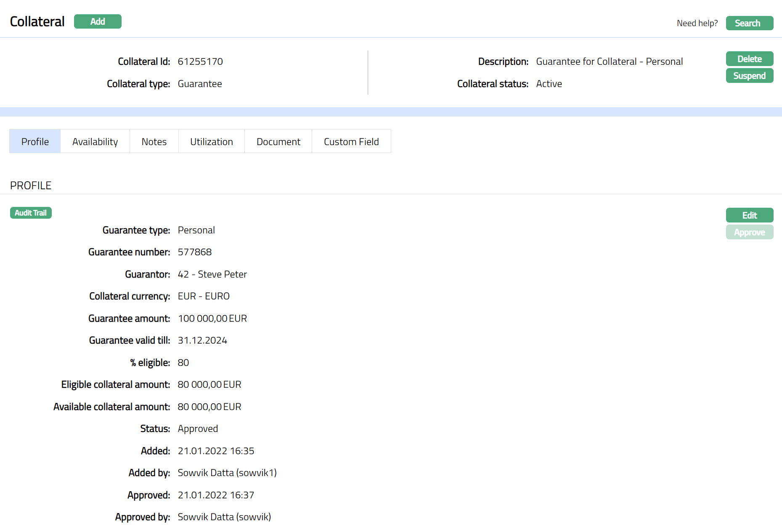Click guarantor name 42 - Steve Peter
The height and width of the screenshot is (532, 782).
[212, 274]
